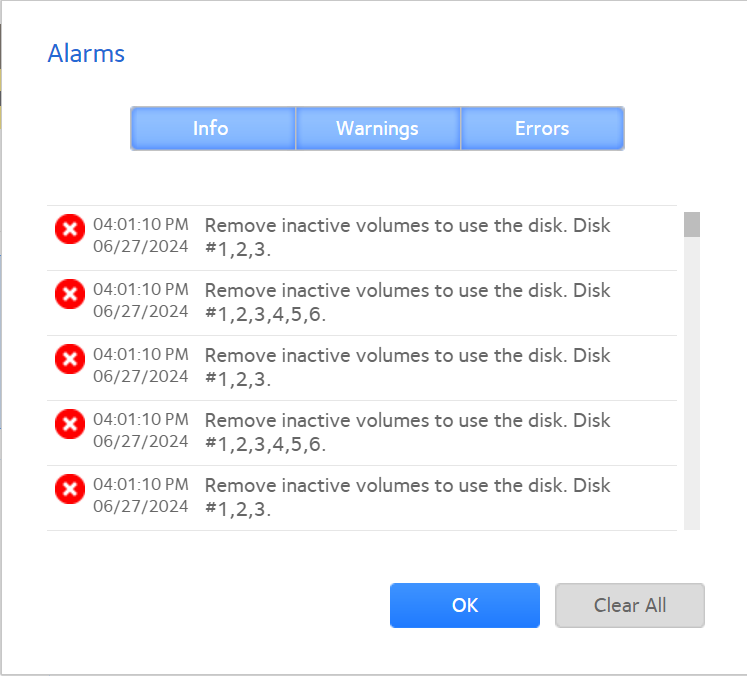Image resolution: width=747 pixels, height=676 pixels.
Task: Select the fourth alarm message text
Action: coord(407,432)
